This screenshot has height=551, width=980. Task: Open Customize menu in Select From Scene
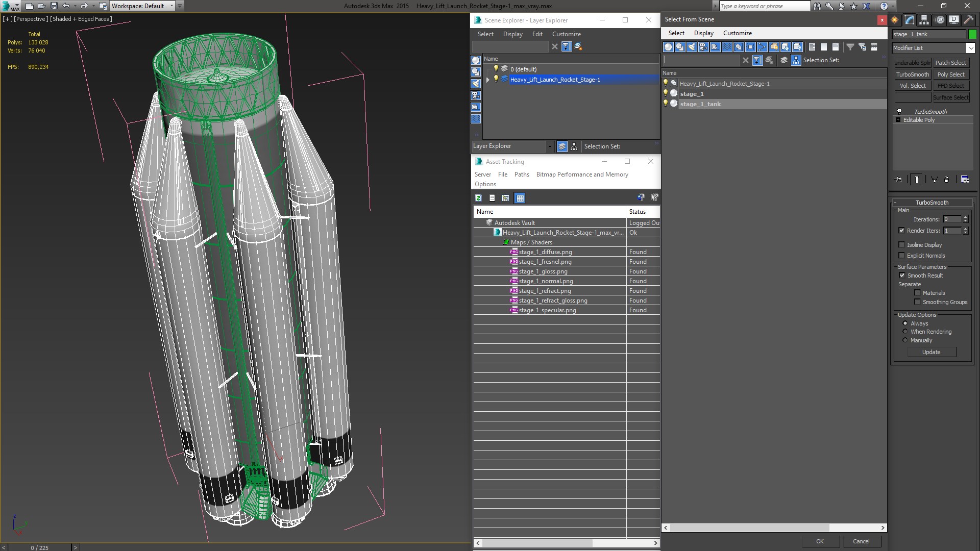tap(737, 33)
